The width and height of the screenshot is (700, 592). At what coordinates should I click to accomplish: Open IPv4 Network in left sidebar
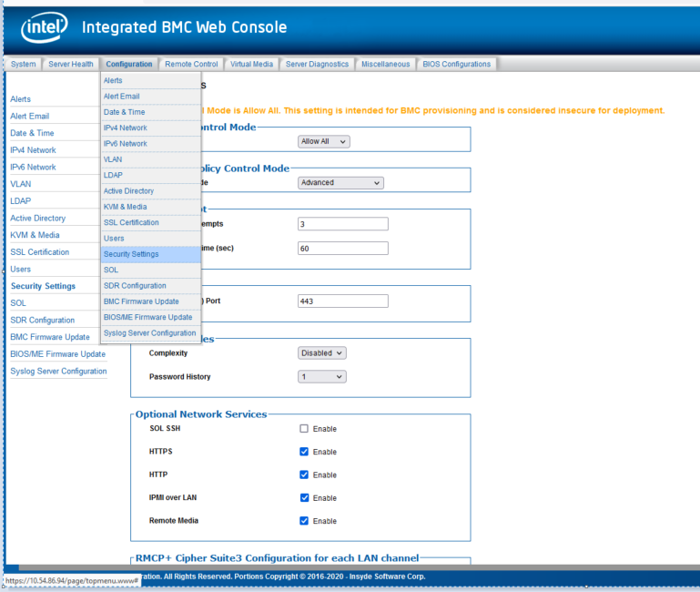[33, 150]
